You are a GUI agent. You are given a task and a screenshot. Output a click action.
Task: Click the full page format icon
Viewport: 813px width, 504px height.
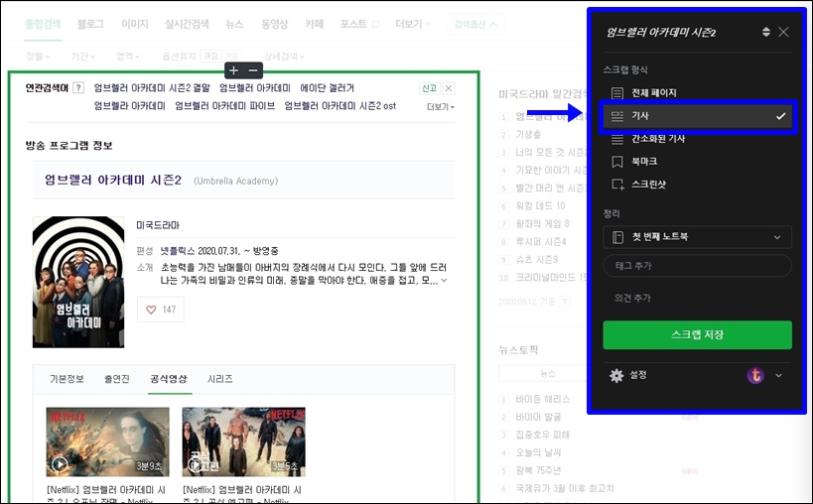point(617,93)
